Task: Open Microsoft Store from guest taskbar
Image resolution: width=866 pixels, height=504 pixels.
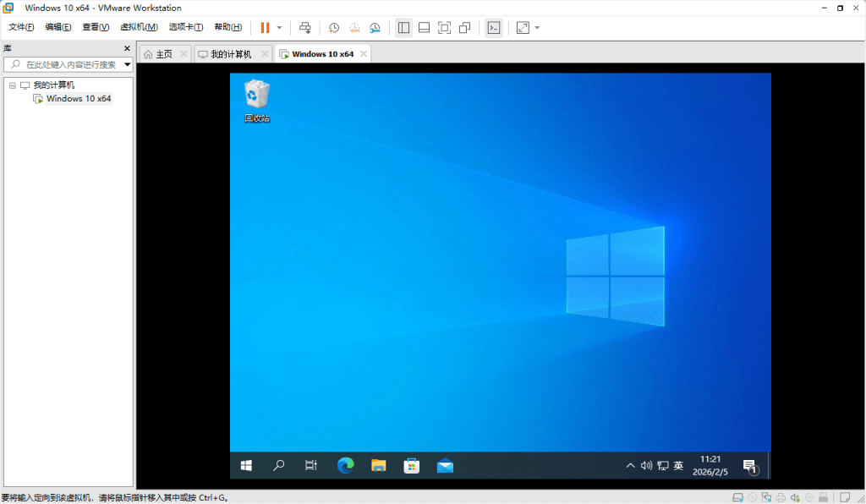Action: [412, 466]
